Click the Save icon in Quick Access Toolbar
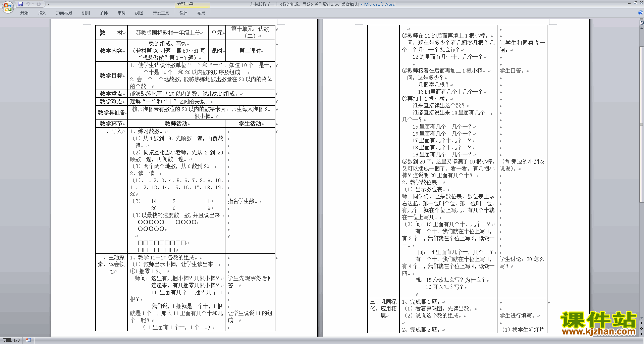 (x=20, y=4)
